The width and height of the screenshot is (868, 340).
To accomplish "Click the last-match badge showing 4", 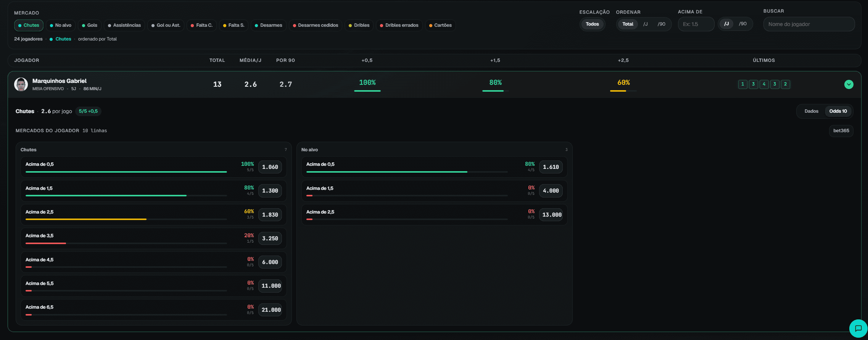I will coord(764,84).
